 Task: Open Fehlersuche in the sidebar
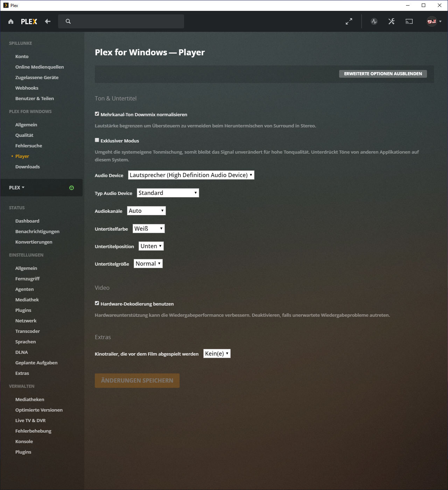[x=29, y=146]
